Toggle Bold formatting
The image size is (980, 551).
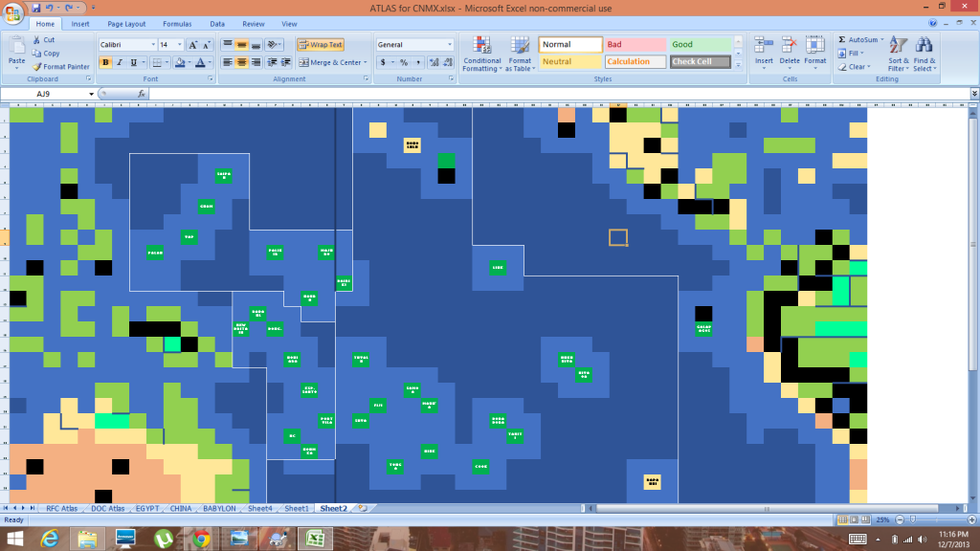pyautogui.click(x=105, y=62)
